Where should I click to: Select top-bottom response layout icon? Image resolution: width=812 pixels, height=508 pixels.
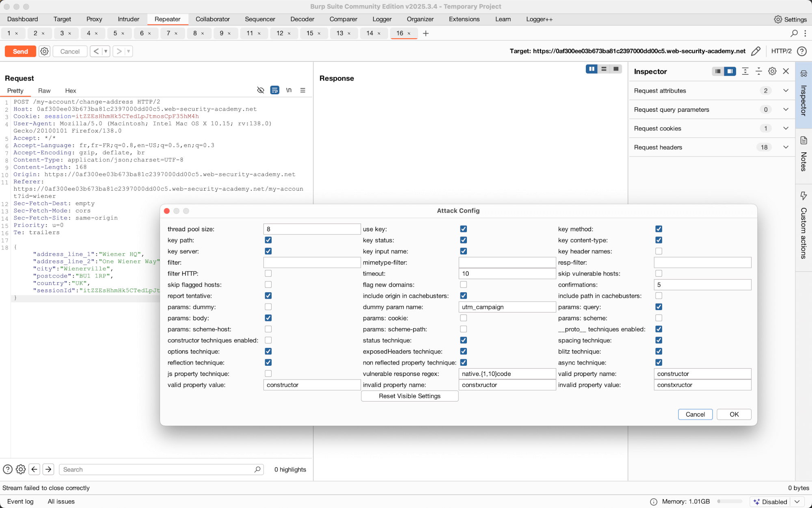coord(604,69)
